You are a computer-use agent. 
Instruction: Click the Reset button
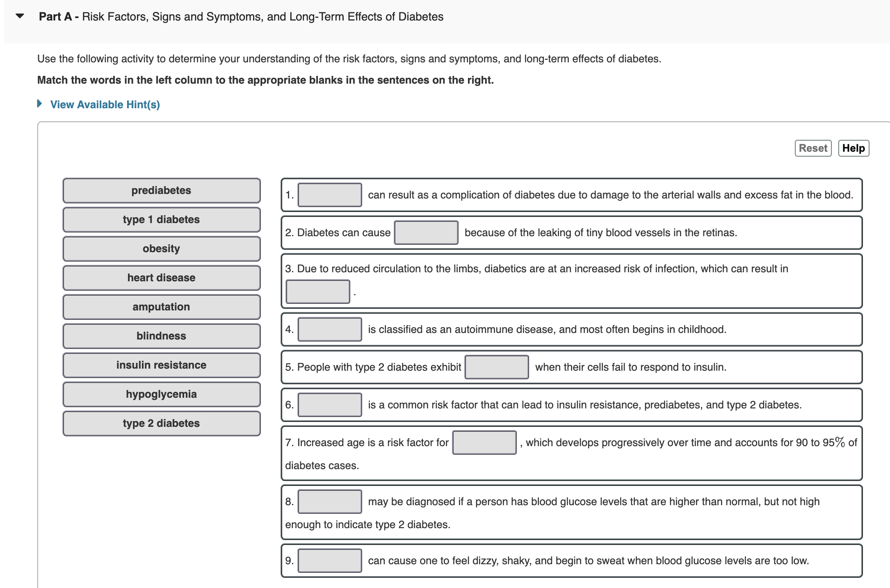[812, 148]
